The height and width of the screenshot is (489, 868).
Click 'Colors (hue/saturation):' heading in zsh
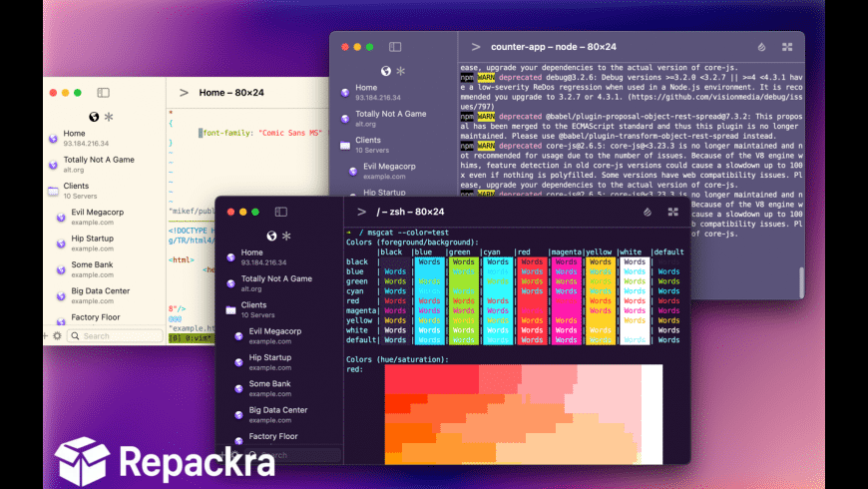(x=397, y=359)
